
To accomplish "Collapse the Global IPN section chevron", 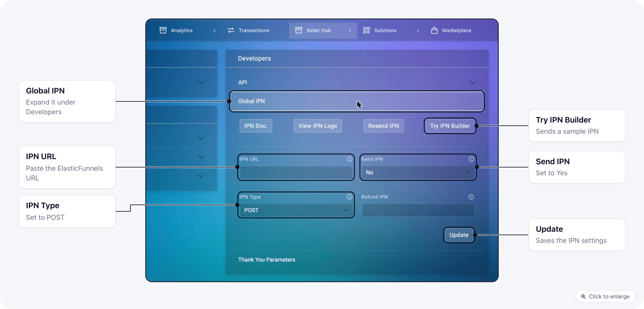I will [x=472, y=101].
